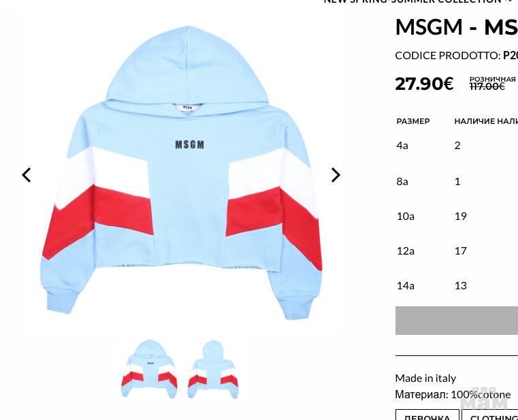Select the back-view hoodie thumbnail
Viewport: 518px width, 420px height.
pyautogui.click(x=213, y=369)
